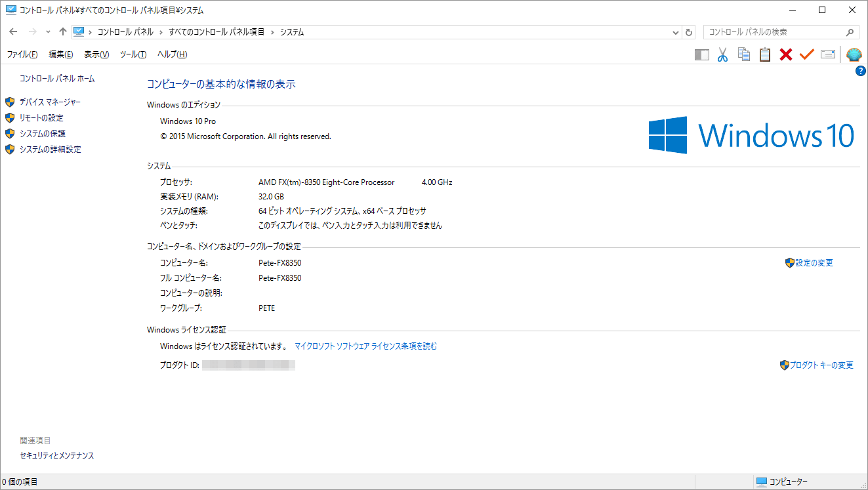Image resolution: width=868 pixels, height=490 pixels.
Task: Click すべてのコントロール パネル項目 breadcrumb segment
Action: pos(217,32)
